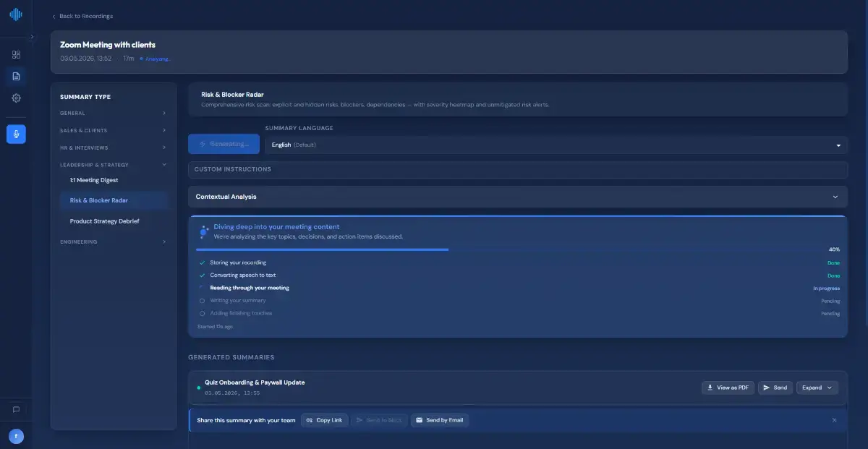
Task: Click the waveform app logo icon
Action: click(16, 15)
